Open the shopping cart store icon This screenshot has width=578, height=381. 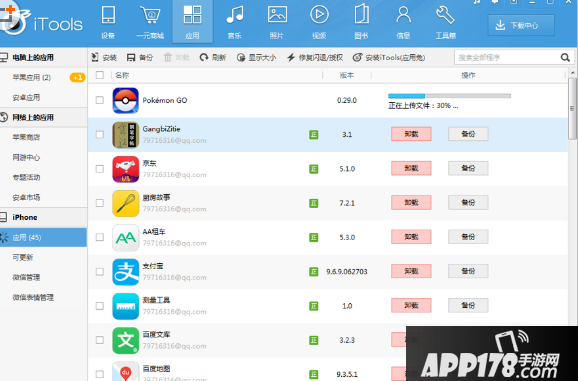tap(150, 15)
